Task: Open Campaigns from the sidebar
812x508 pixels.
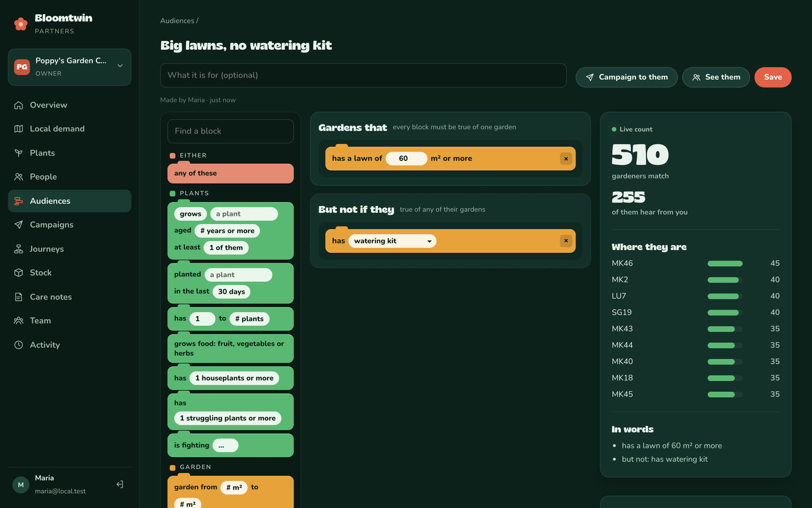Action: tap(70, 225)
